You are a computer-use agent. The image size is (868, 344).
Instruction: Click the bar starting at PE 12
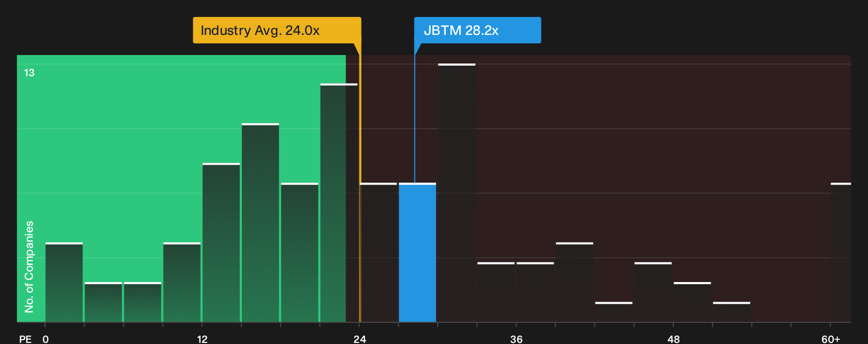click(x=221, y=242)
